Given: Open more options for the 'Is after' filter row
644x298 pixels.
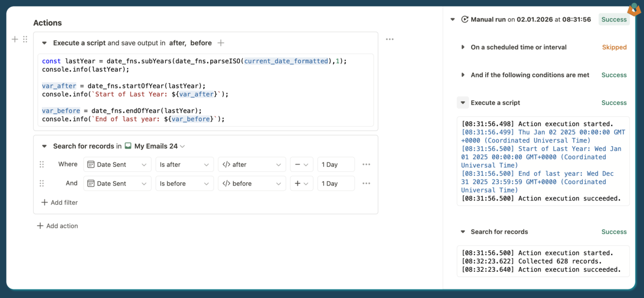Looking at the screenshot, I should [x=366, y=165].
